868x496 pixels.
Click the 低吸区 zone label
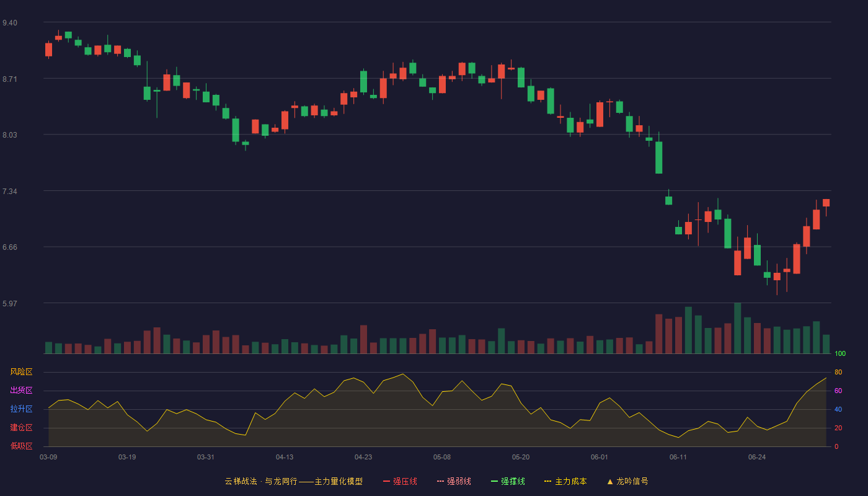pos(21,446)
